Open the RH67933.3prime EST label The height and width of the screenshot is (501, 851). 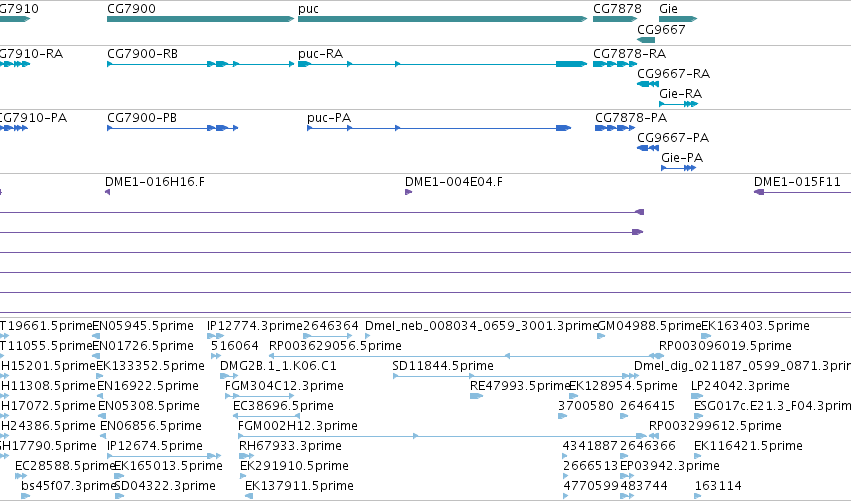tap(290, 446)
